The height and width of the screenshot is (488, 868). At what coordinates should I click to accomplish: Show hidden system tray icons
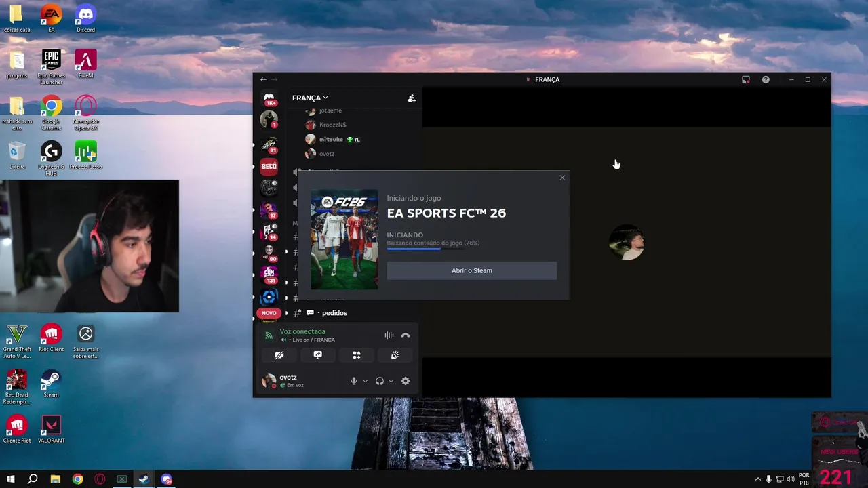[758, 479]
